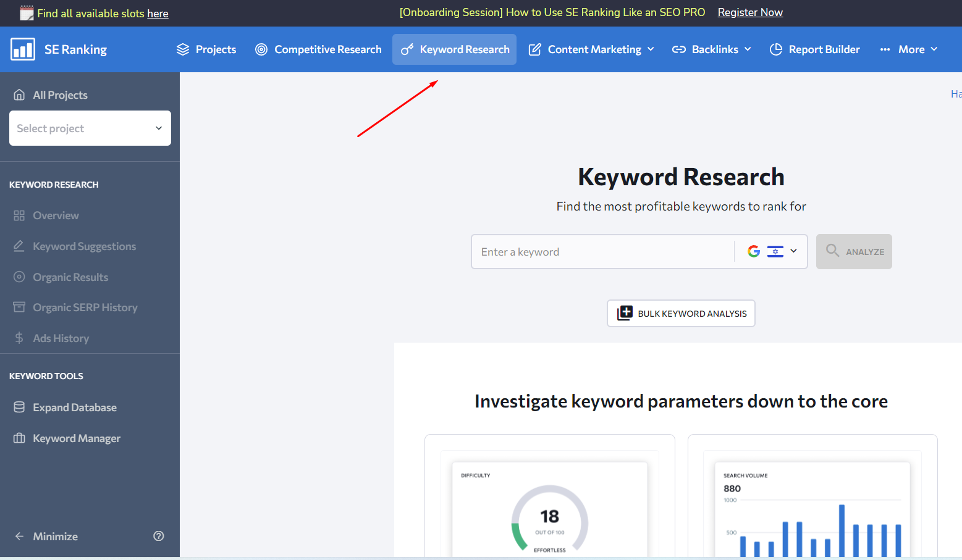Open the Competitive Research tab

319,49
